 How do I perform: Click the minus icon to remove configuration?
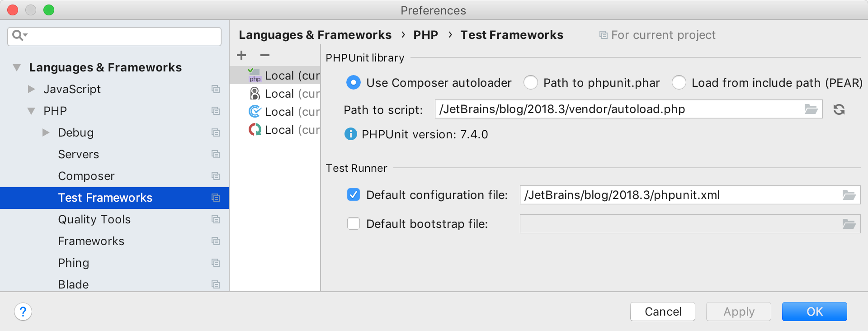click(265, 55)
